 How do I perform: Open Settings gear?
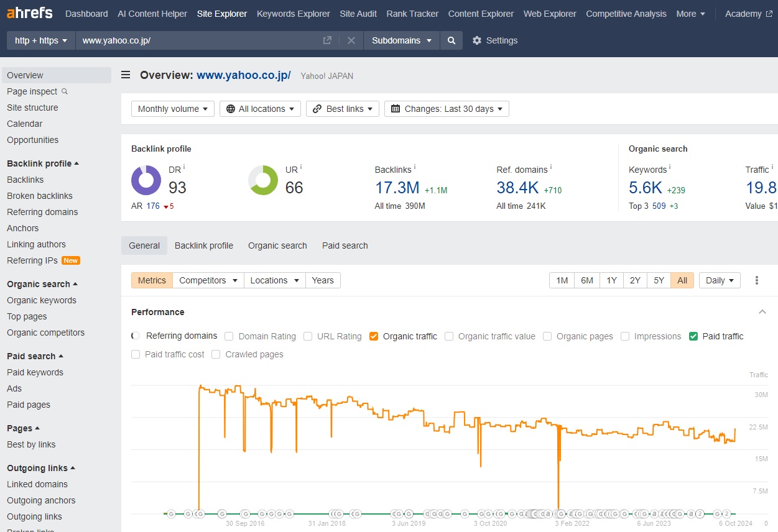477,40
